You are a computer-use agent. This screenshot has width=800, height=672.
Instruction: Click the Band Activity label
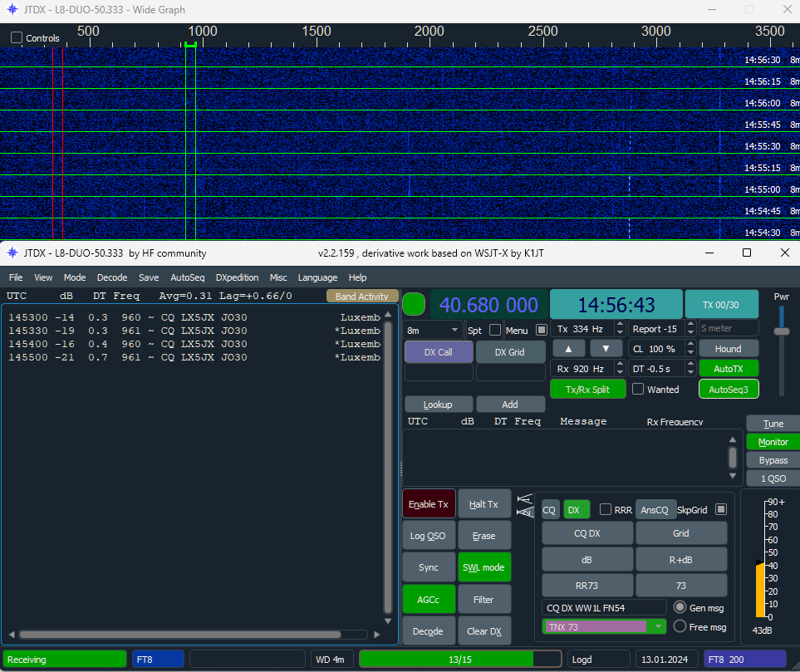pos(361,297)
